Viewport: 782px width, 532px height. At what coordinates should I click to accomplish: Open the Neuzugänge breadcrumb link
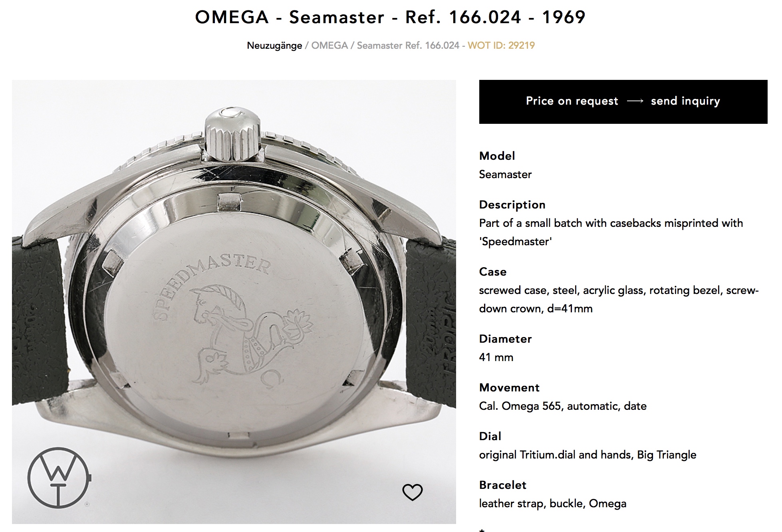pyautogui.click(x=274, y=46)
